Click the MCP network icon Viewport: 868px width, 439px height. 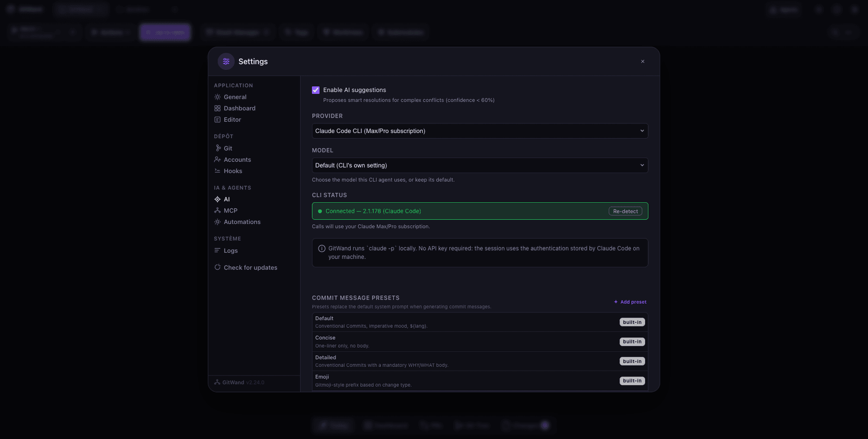[x=218, y=211]
